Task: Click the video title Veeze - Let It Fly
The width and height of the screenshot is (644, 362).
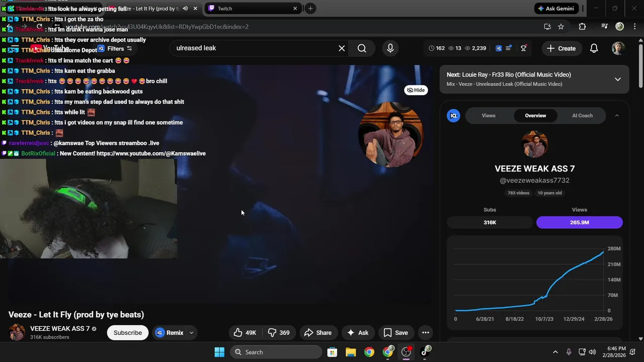Action: tap(76, 315)
